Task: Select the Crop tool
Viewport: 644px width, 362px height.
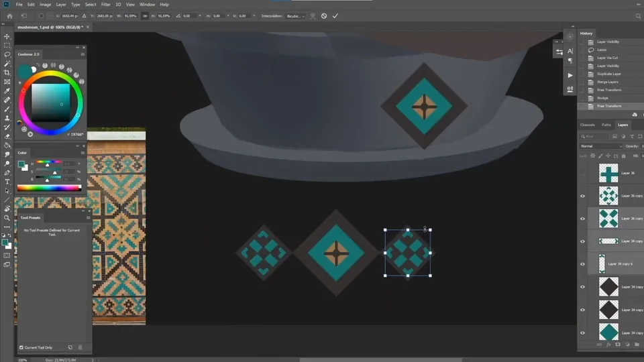Action: coord(7,72)
